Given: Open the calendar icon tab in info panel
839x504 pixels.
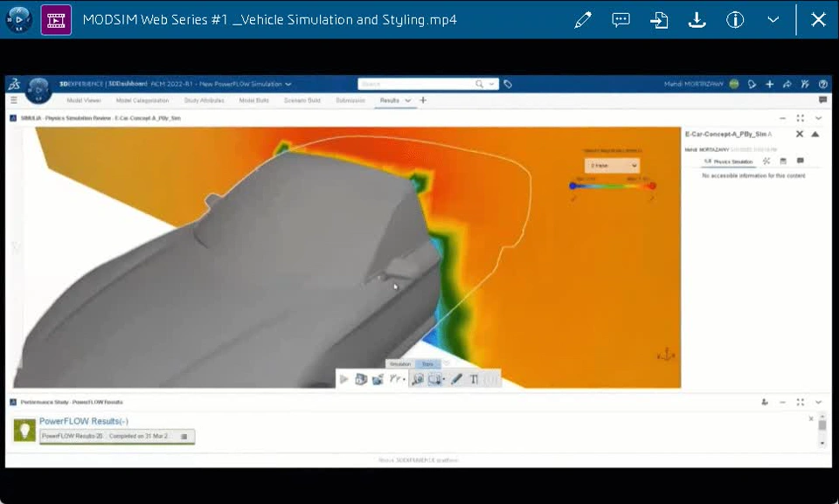Looking at the screenshot, I should pos(783,161).
